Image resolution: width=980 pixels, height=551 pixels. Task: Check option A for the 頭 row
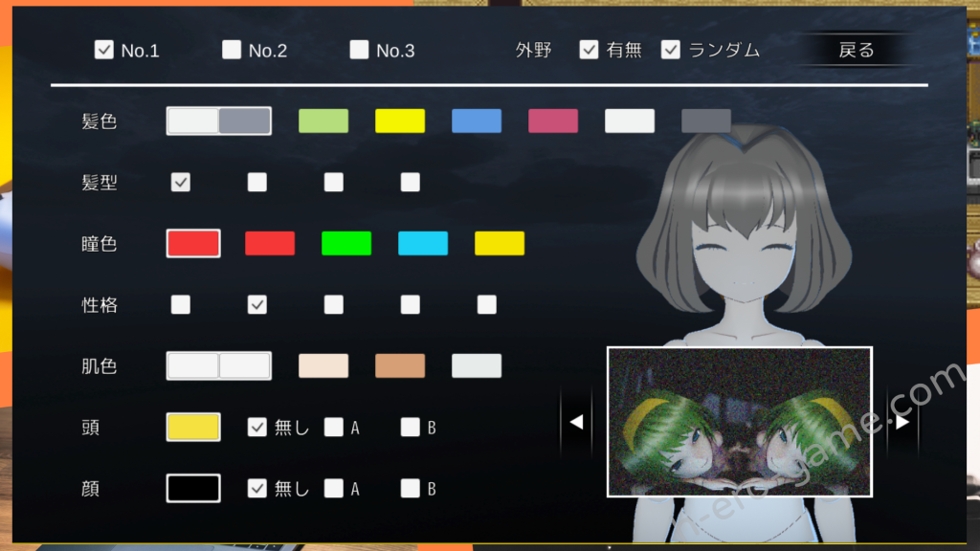tap(333, 428)
